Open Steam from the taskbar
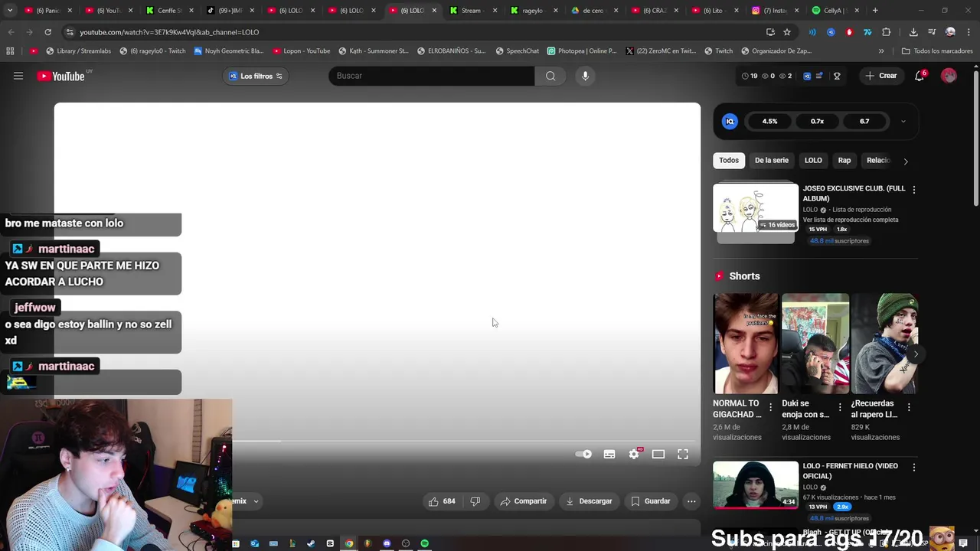The width and height of the screenshot is (980, 551). 311,543
